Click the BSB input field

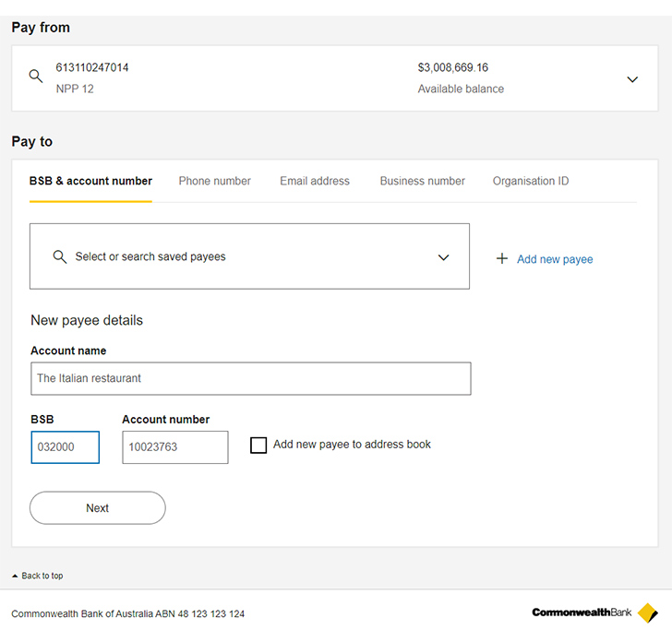click(x=65, y=447)
